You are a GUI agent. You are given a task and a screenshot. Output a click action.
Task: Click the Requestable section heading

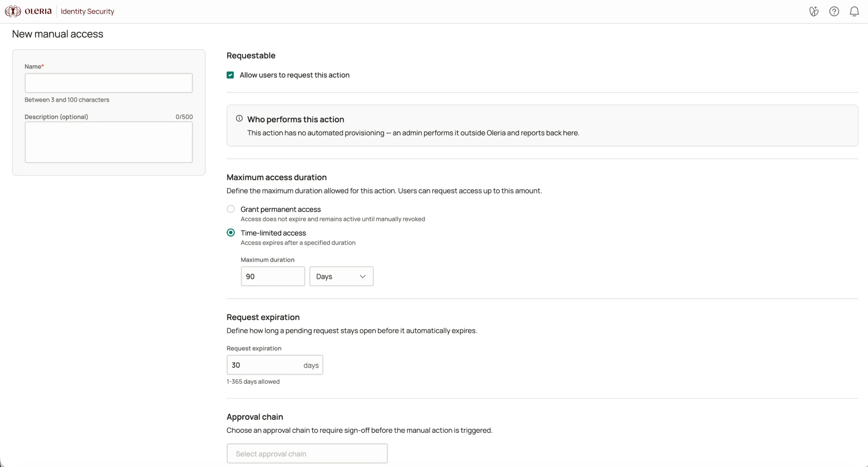pos(251,56)
